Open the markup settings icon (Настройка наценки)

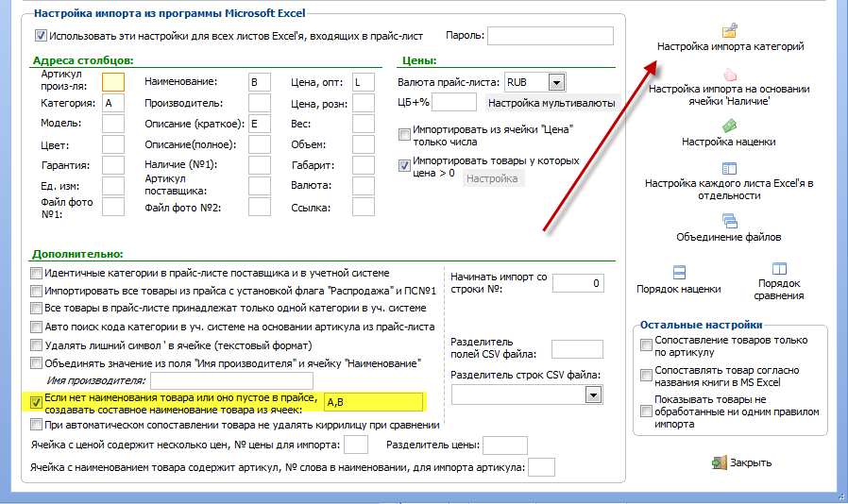[x=730, y=126]
